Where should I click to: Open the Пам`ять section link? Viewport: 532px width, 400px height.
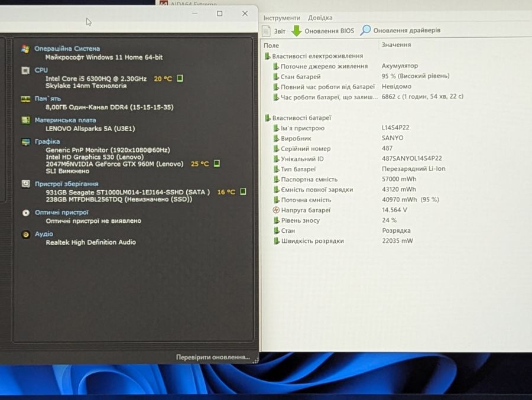point(47,99)
